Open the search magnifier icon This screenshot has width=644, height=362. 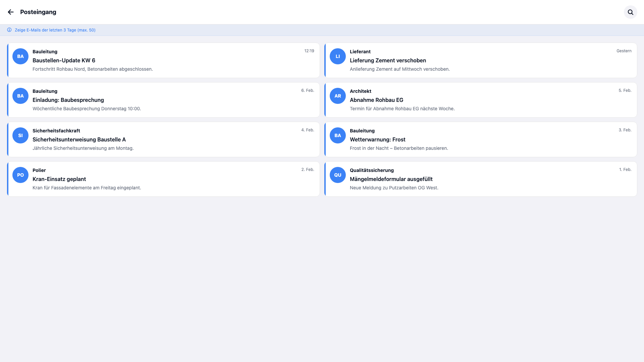tap(630, 12)
